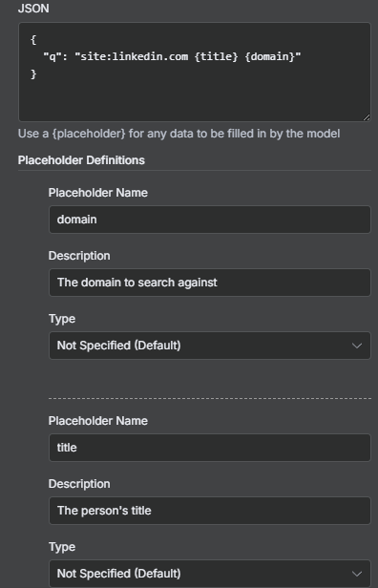Click the resize handle of the JSON textarea
The image size is (378, 588).
click(x=367, y=117)
